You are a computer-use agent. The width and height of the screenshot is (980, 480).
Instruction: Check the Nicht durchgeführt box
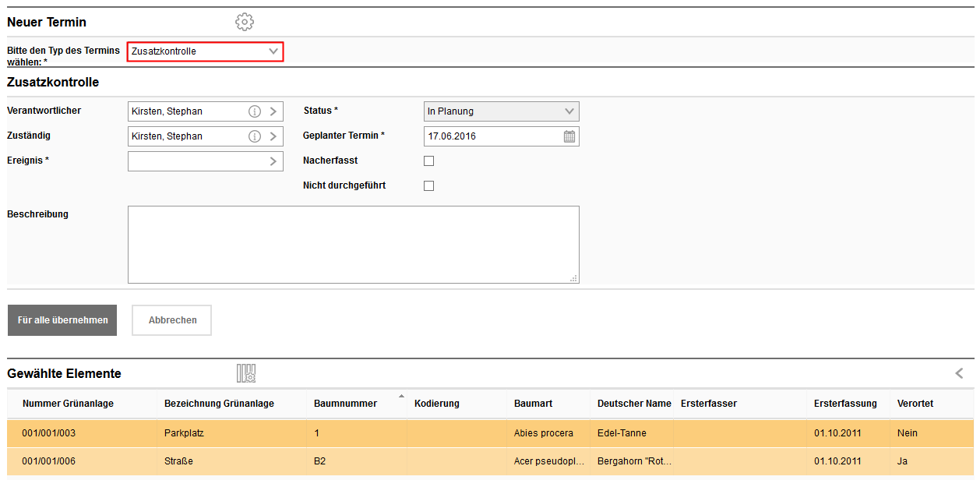click(x=428, y=186)
